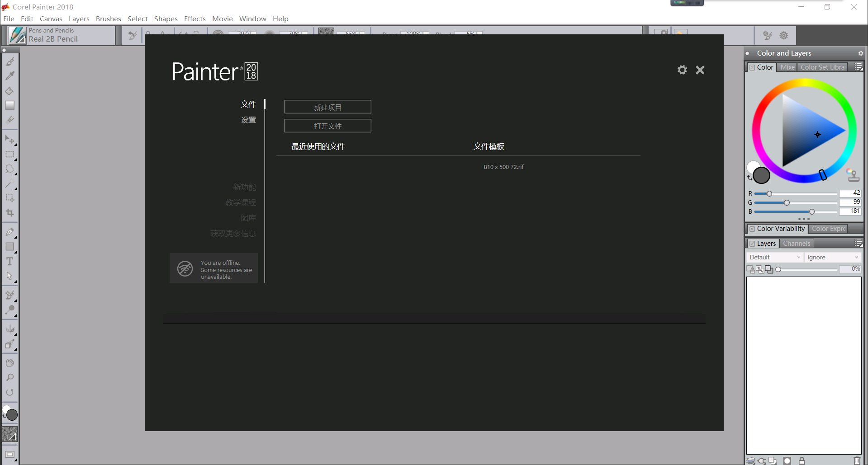Select the Lasso tool
Image resolution: width=868 pixels, height=465 pixels.
click(9, 169)
